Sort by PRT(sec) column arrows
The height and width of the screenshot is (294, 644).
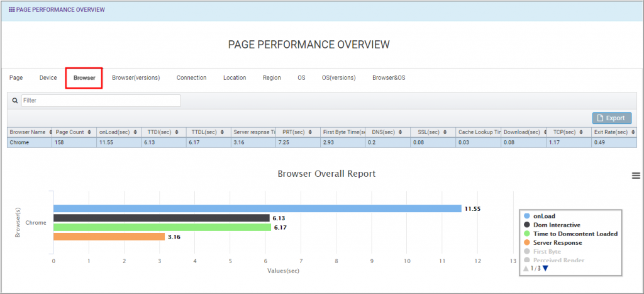(309, 132)
